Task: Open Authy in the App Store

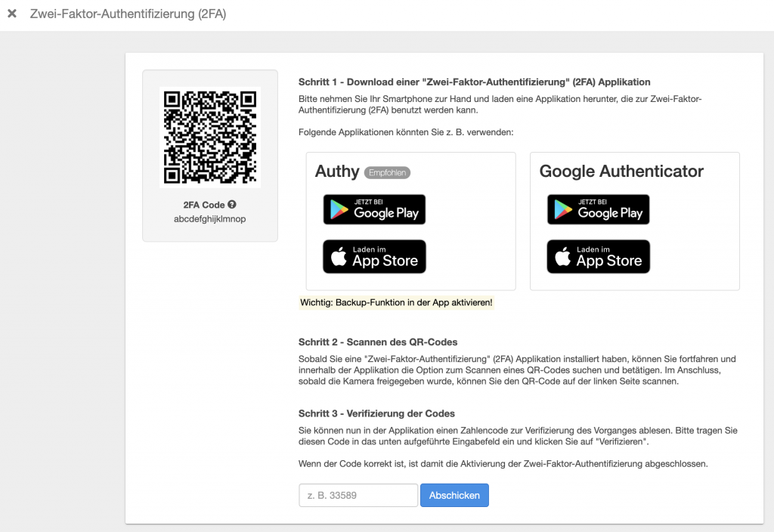Action: coord(374,257)
